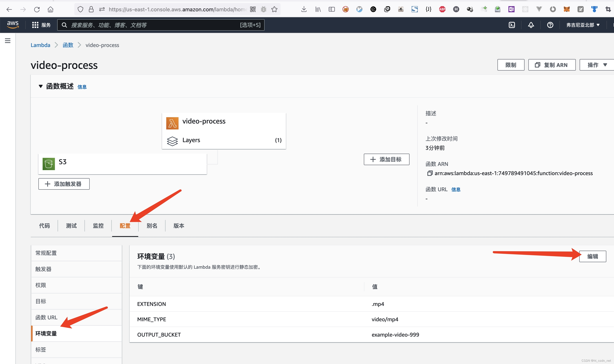The width and height of the screenshot is (614, 364).
Task: Bookmark this page with the star icon
Action: tap(275, 9)
